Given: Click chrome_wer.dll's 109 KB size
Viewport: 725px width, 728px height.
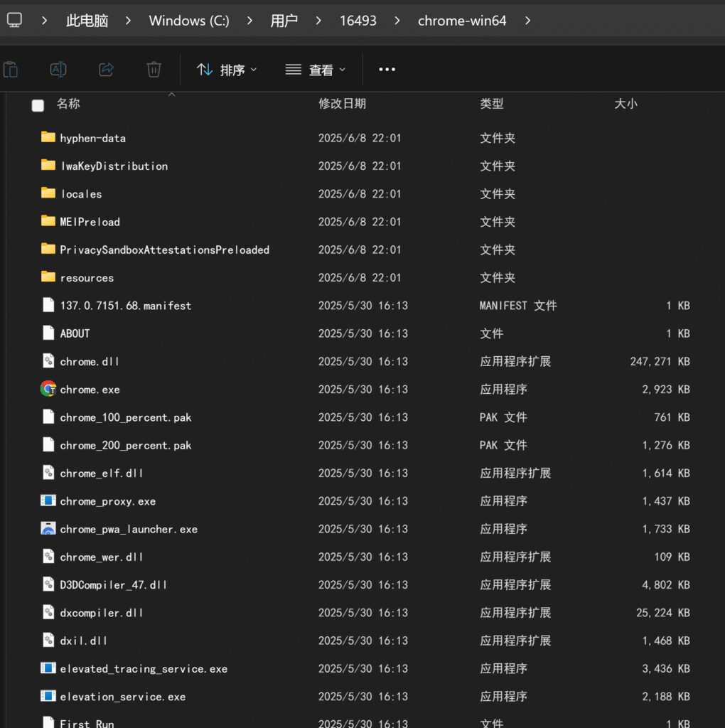Looking at the screenshot, I should pos(672,557).
